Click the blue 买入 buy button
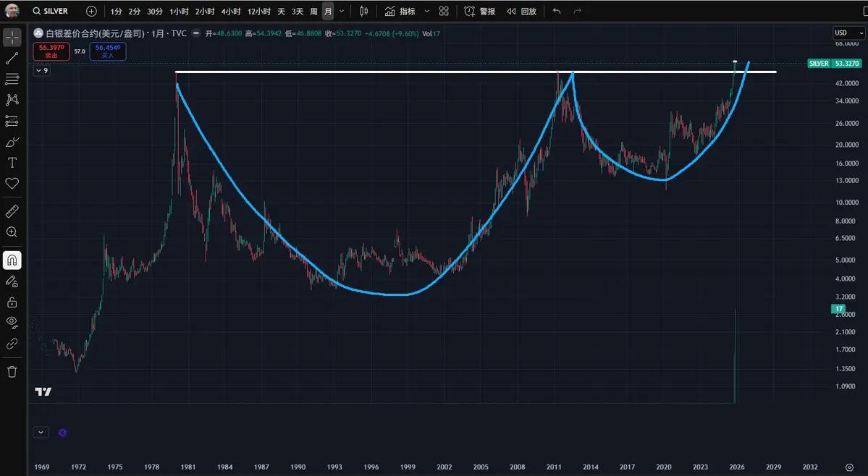This screenshot has width=868, height=476. (108, 51)
